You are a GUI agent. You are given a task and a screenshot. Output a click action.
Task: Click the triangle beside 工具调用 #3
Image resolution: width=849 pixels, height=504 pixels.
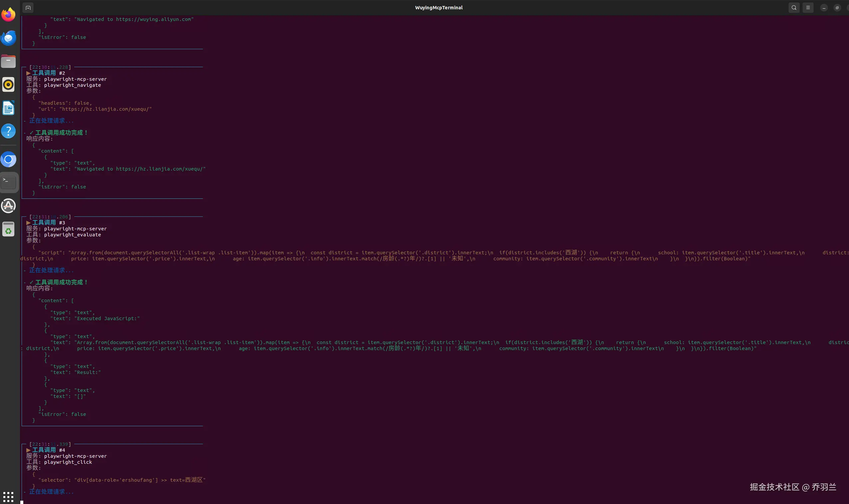pyautogui.click(x=29, y=223)
